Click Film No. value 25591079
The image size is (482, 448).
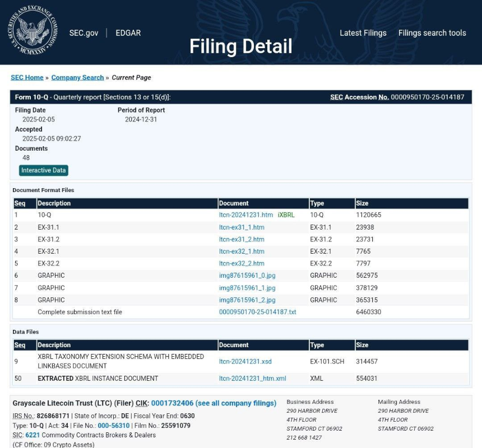point(176,426)
